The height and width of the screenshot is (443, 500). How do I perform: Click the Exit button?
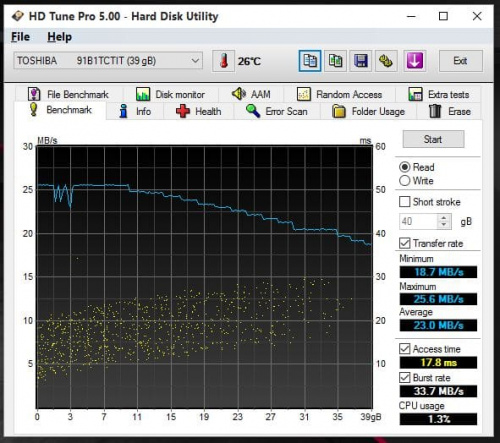point(461,61)
